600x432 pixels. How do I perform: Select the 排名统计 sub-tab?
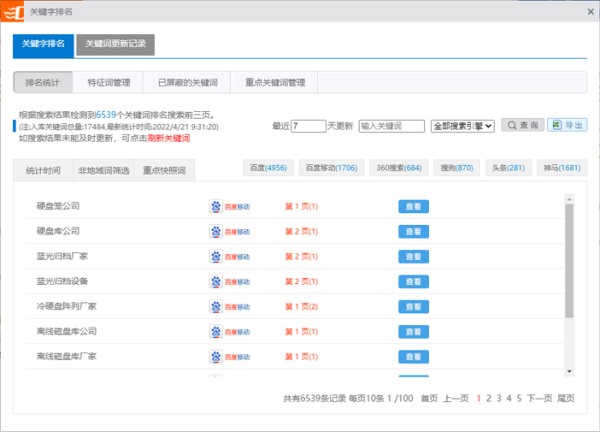43,82
